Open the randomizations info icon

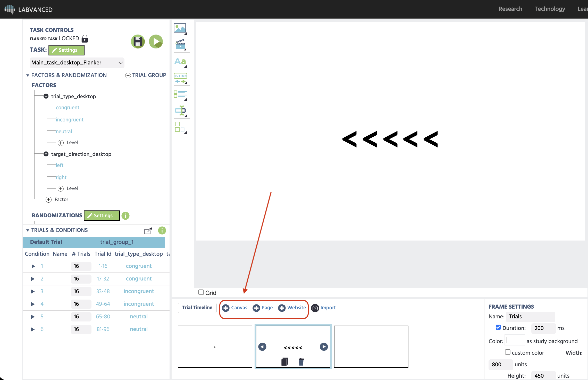(125, 216)
